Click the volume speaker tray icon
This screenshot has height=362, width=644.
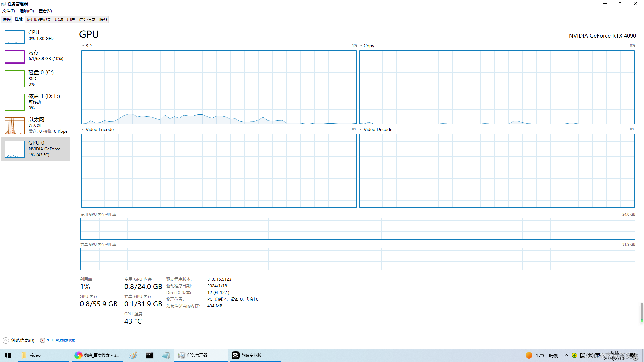pos(590,355)
